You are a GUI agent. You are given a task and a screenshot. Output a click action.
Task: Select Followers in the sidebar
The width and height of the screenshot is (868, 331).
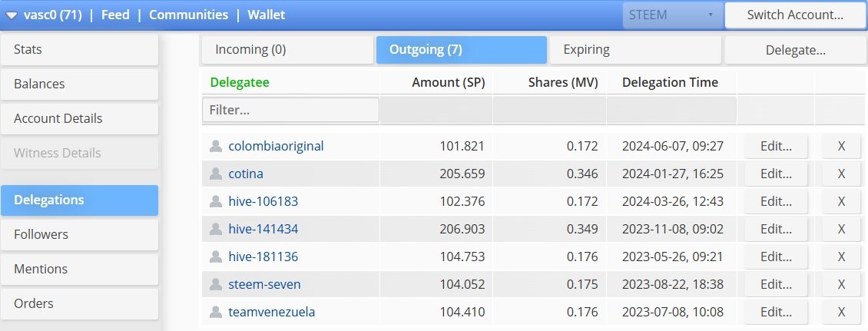pos(79,235)
